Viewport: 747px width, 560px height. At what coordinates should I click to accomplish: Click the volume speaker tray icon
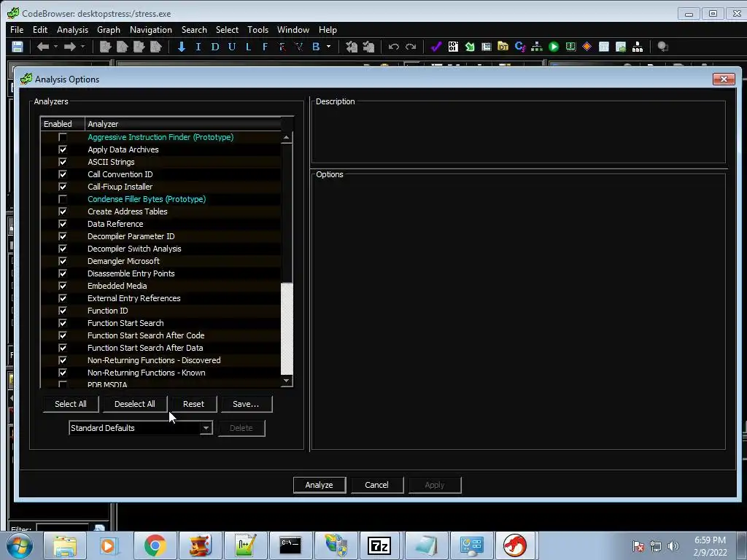pos(673,546)
